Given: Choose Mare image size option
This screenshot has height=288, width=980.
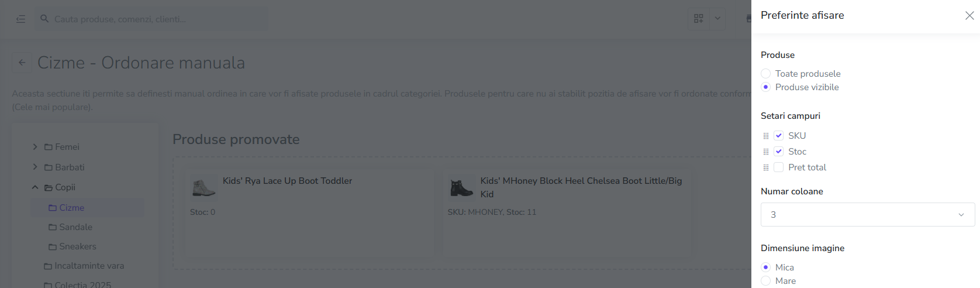Looking at the screenshot, I should click(x=765, y=281).
